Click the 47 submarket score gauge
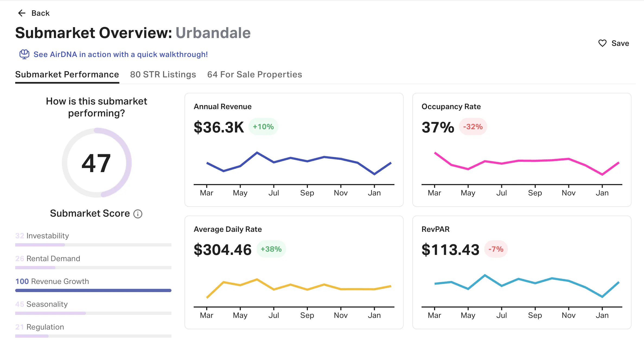 pyautogui.click(x=97, y=163)
